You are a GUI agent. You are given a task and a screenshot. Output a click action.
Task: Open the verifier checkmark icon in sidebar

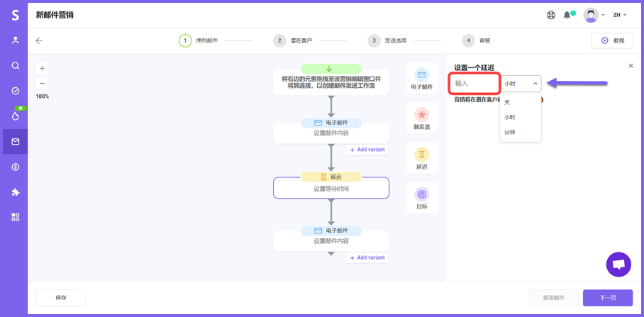pos(15,91)
